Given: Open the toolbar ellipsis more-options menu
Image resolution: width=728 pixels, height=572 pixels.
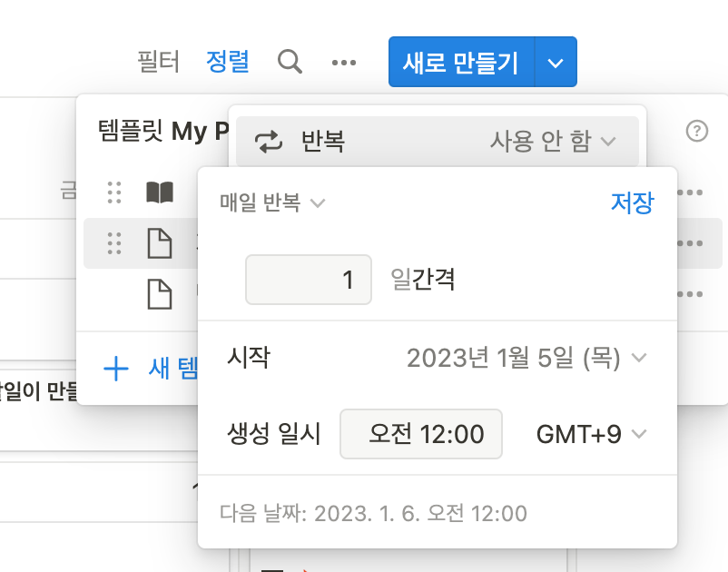Looking at the screenshot, I should (344, 62).
